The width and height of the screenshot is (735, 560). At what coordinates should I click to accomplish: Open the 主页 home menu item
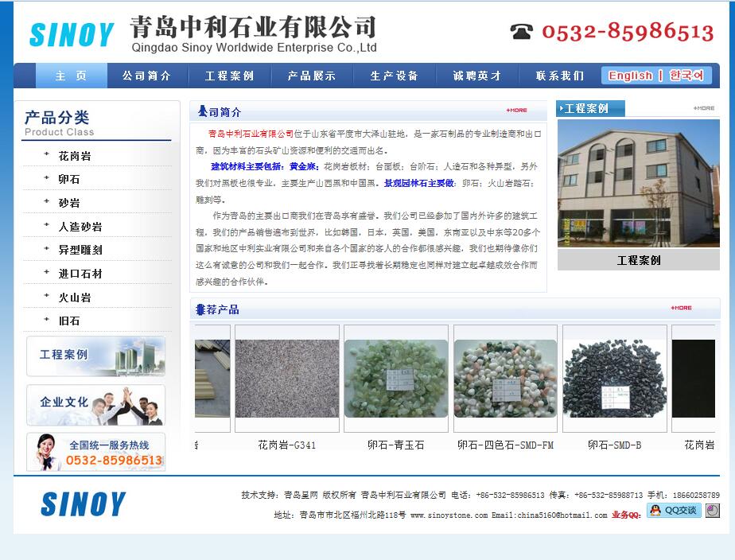[x=72, y=76]
